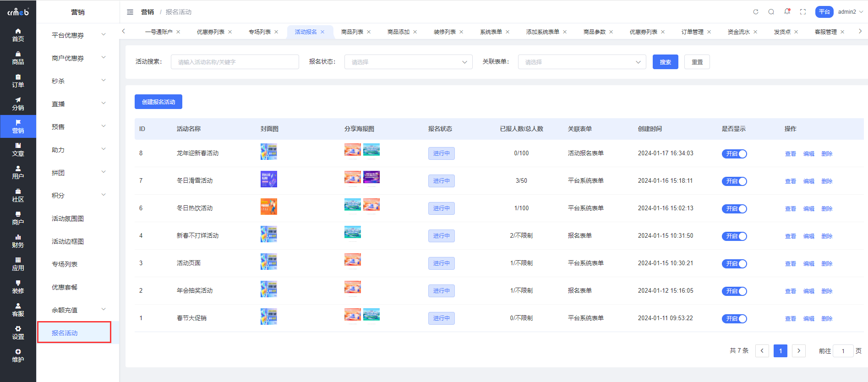Toggle display switch for 龙年迎新春活动
This screenshot has height=382, width=868.
(x=734, y=154)
